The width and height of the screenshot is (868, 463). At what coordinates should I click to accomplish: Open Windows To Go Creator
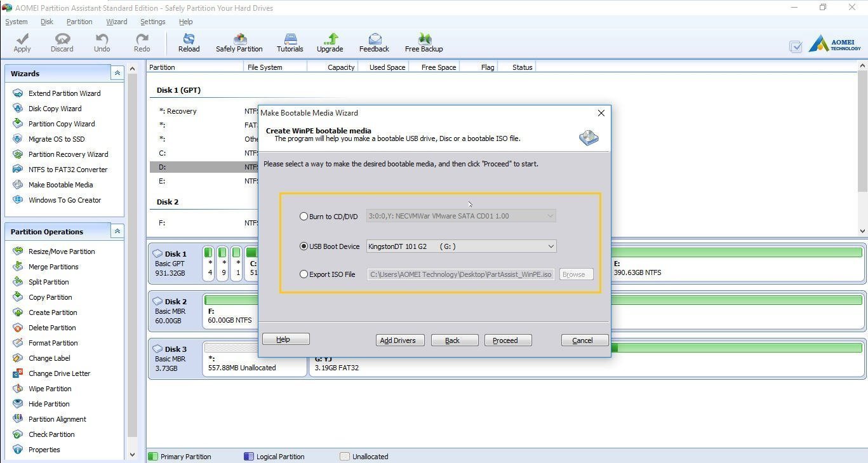(x=65, y=200)
